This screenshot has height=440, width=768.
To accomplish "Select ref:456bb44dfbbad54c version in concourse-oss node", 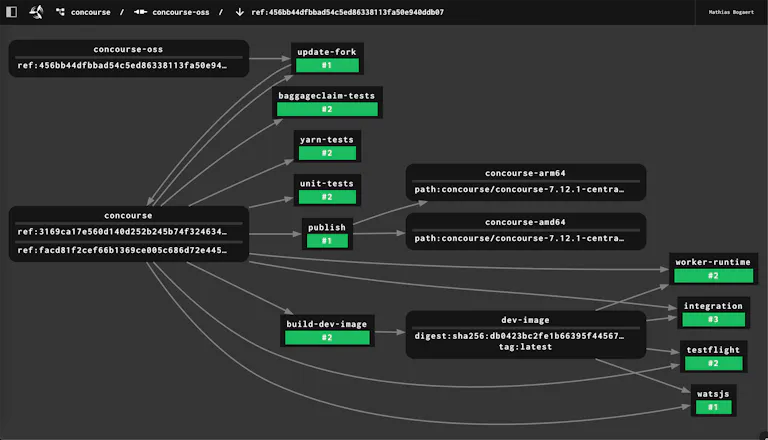I will point(122,66).
